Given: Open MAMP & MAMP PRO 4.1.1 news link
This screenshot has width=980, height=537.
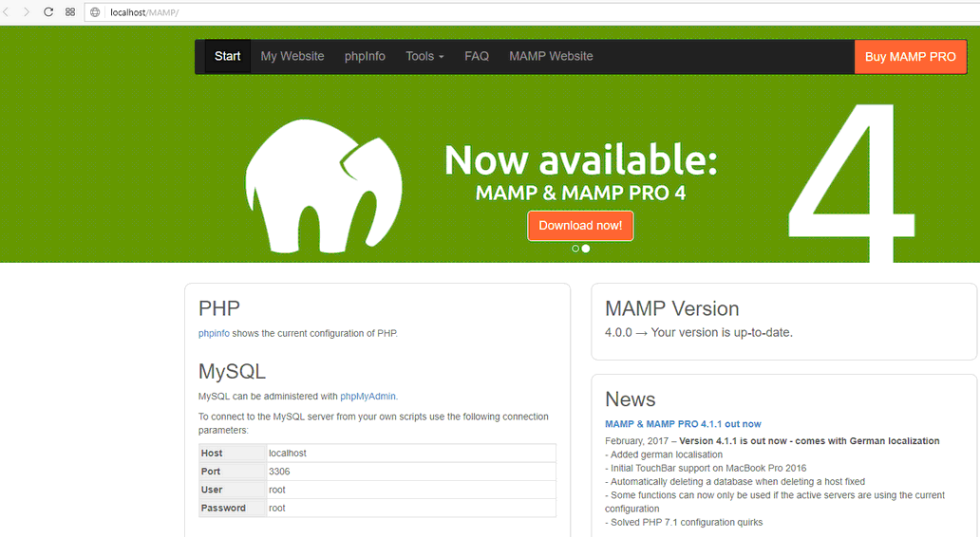Looking at the screenshot, I should pyautogui.click(x=683, y=424).
